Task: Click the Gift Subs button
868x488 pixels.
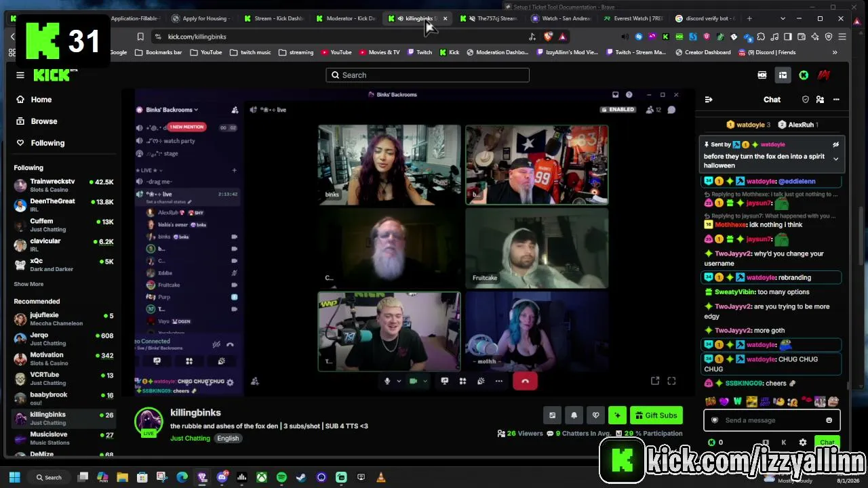Action: pyautogui.click(x=656, y=415)
